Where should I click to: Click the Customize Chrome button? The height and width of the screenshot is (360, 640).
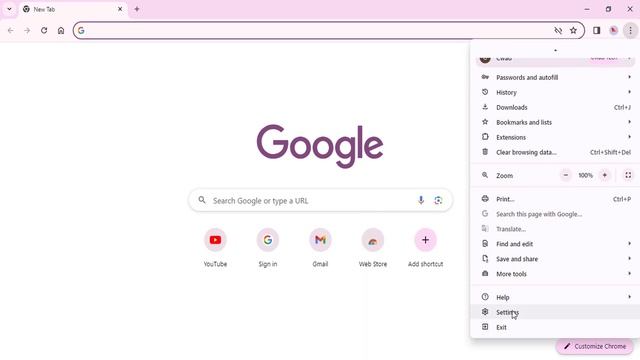595,346
